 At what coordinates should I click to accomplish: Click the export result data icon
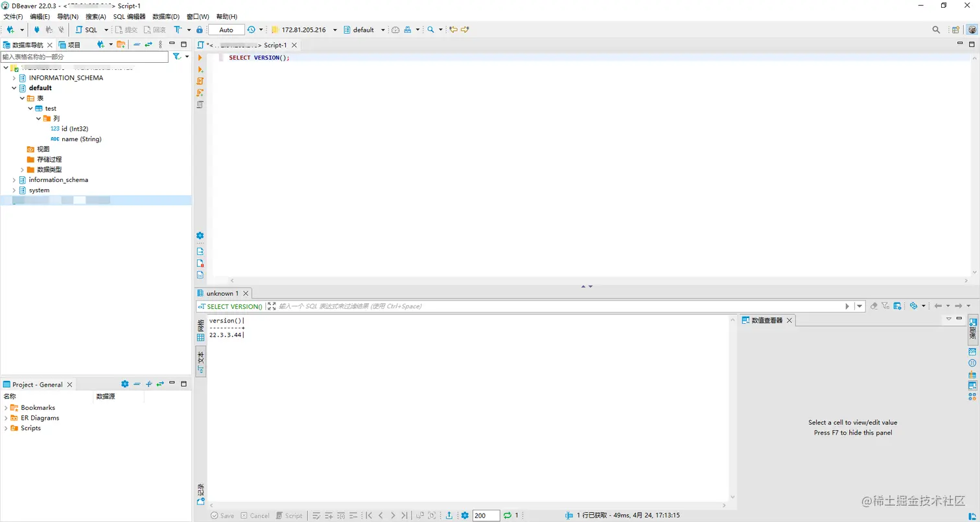(449, 516)
